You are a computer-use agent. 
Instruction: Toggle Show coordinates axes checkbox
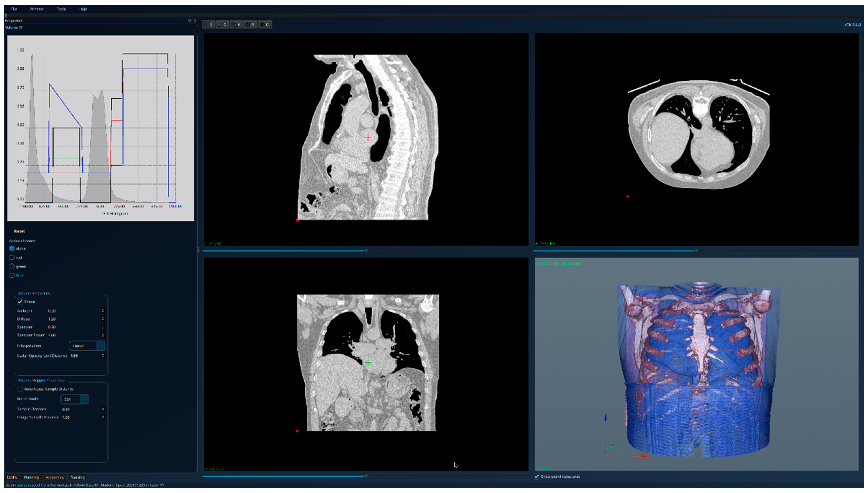tap(537, 477)
